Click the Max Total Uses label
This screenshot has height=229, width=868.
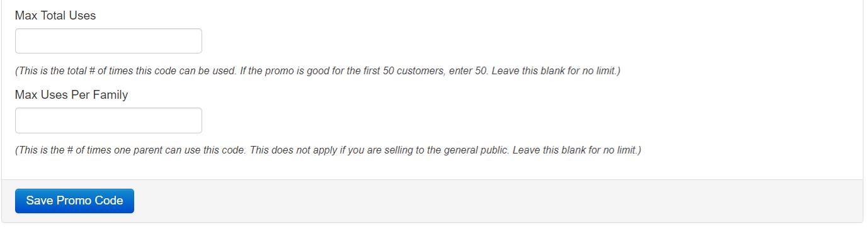click(55, 16)
